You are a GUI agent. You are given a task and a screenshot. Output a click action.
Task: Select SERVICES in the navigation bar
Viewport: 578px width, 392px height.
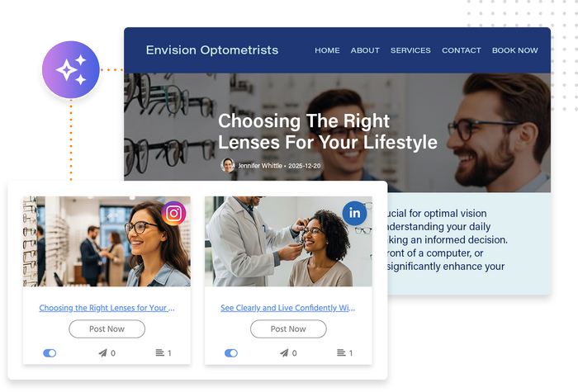point(410,50)
